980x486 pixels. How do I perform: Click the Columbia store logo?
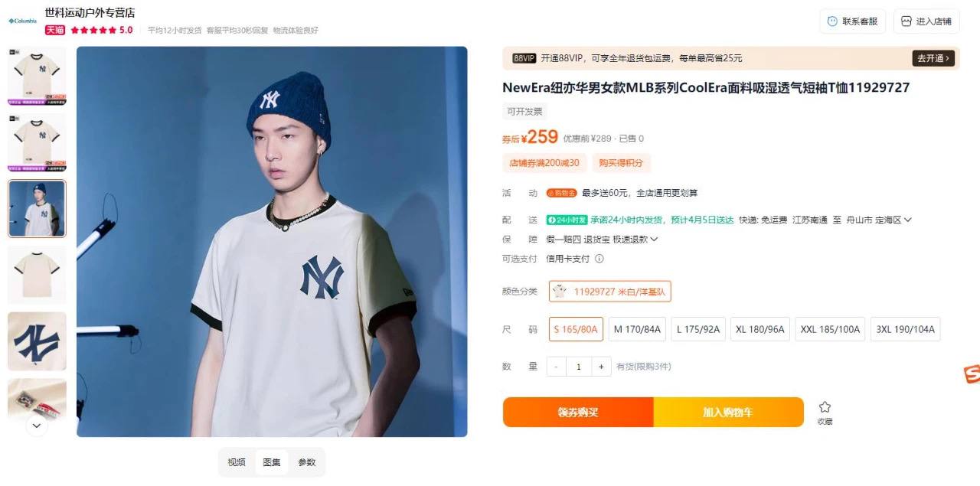[22, 21]
